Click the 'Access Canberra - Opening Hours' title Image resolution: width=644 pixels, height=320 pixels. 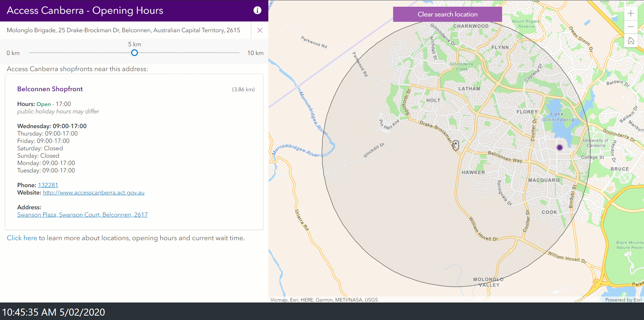[85, 10]
